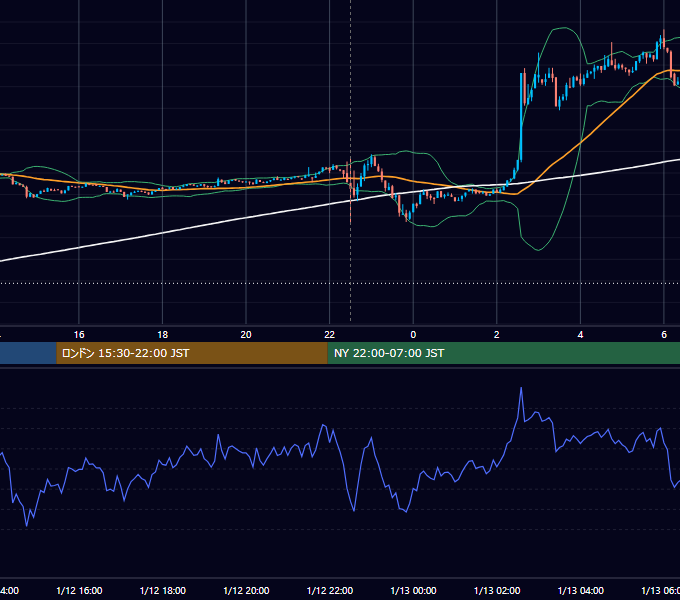Viewport: 680px width, 600px height.
Task: Click the 1/13 02:00 date label
Action: (497, 590)
